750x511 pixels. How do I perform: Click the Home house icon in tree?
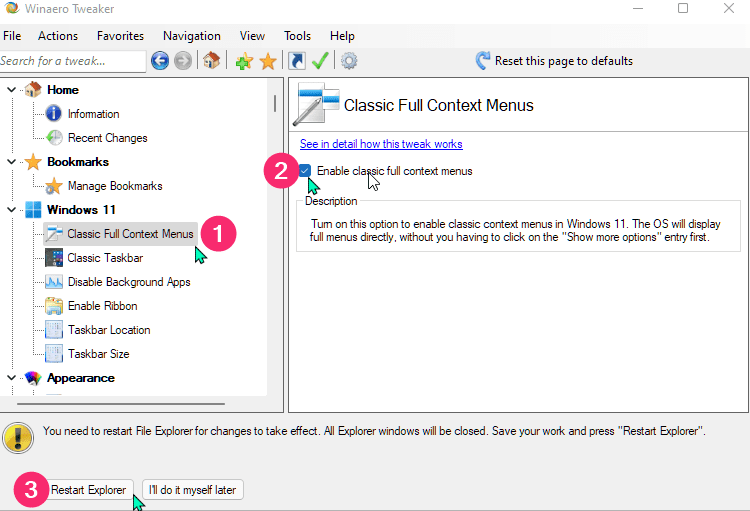pos(33,89)
